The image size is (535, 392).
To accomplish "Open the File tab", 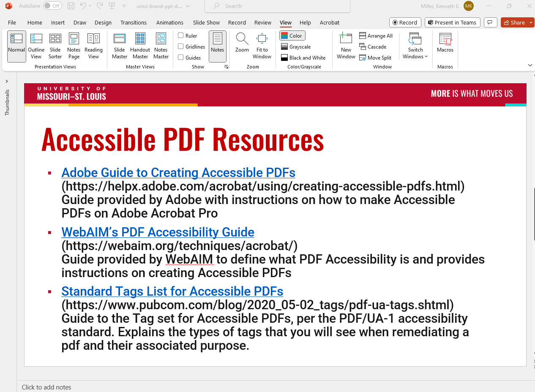I will pos(12,22).
